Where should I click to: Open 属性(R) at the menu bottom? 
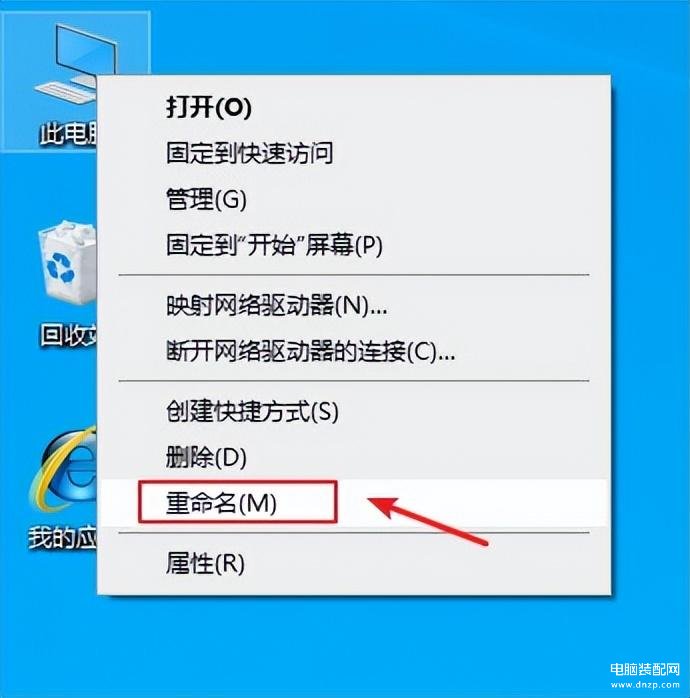click(205, 564)
